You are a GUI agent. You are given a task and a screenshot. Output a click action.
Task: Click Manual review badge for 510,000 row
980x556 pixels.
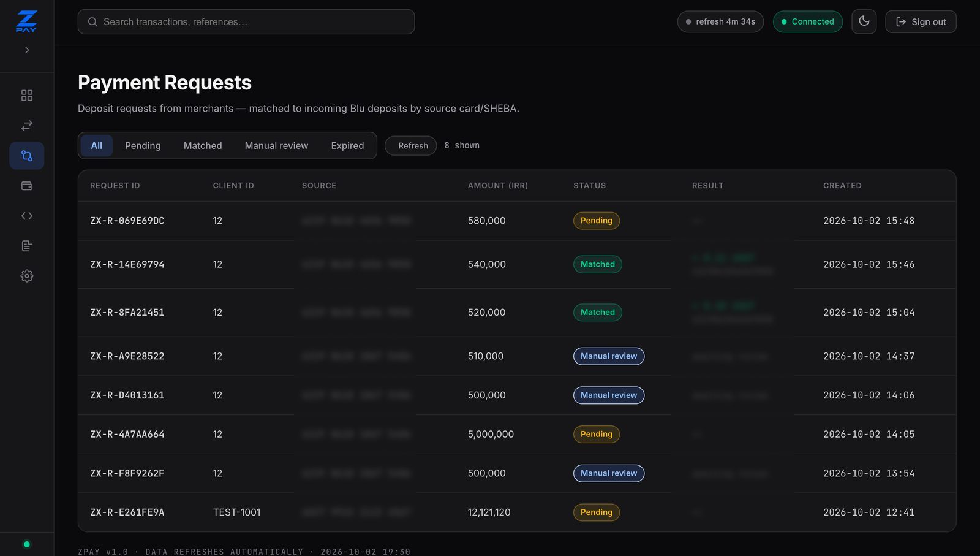click(609, 356)
